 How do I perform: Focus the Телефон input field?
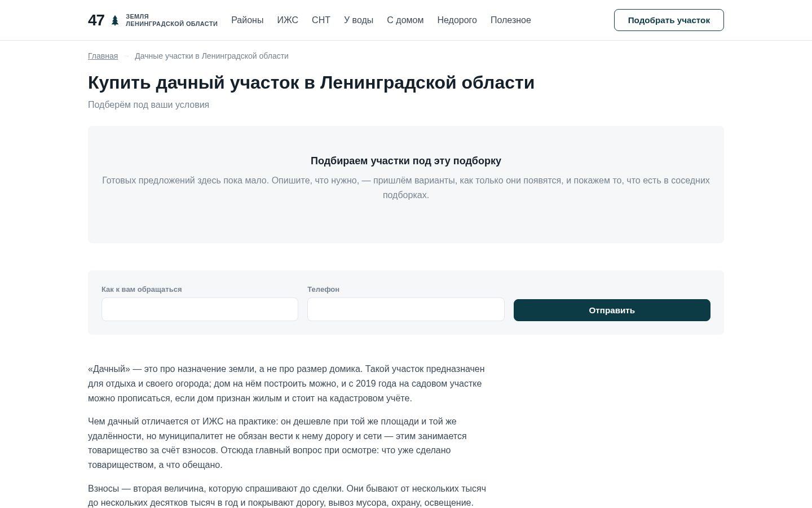pos(406,309)
